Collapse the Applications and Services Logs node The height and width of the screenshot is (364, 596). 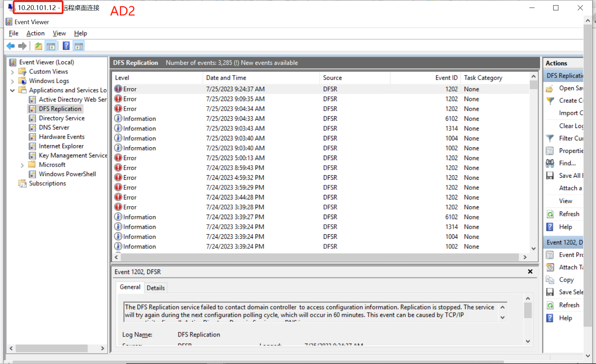(x=12, y=90)
